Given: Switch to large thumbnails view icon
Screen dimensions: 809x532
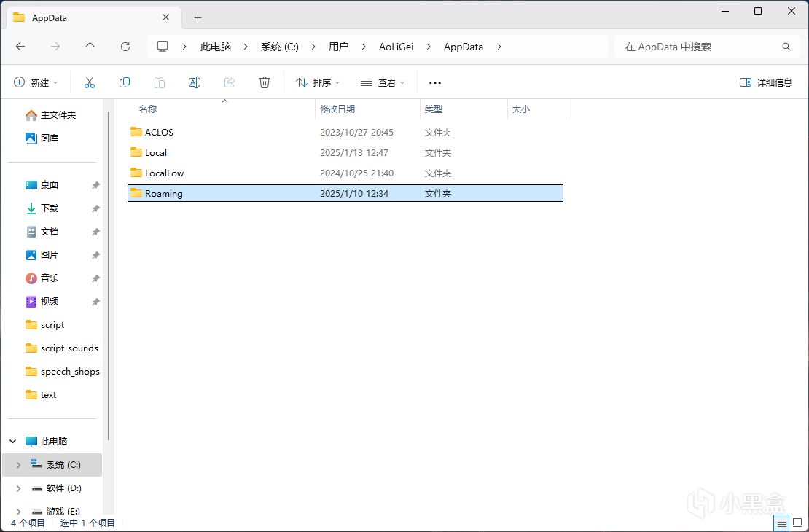Looking at the screenshot, I should [797, 523].
